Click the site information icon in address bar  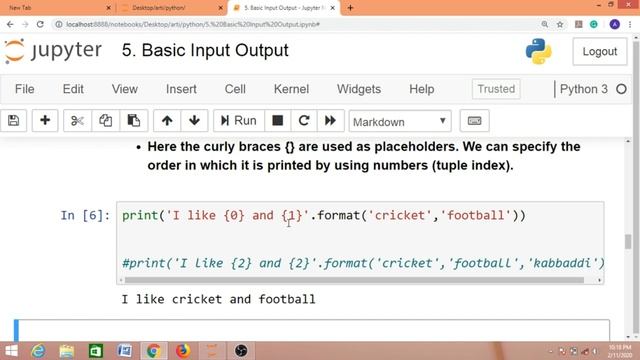[x=59, y=24]
